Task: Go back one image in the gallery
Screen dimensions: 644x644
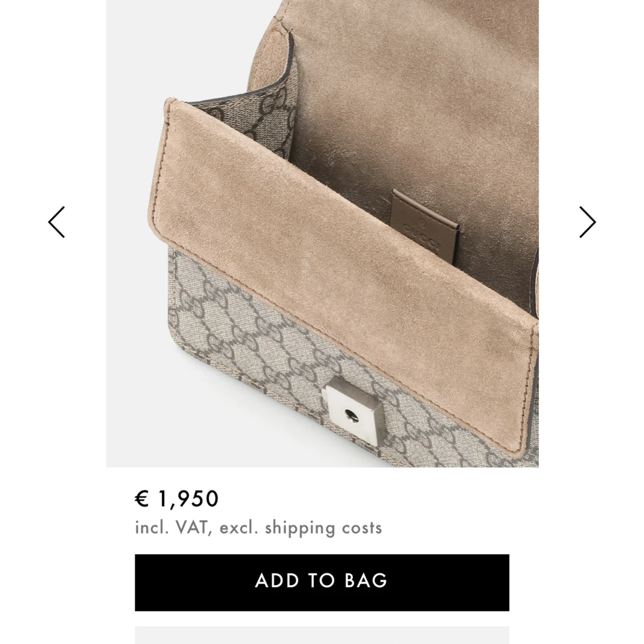Action: point(57,222)
